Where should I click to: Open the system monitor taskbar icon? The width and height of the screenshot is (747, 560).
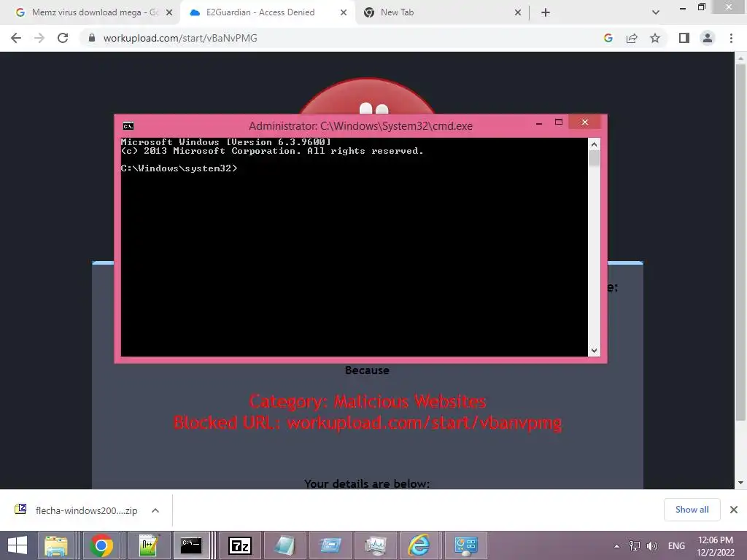click(376, 545)
